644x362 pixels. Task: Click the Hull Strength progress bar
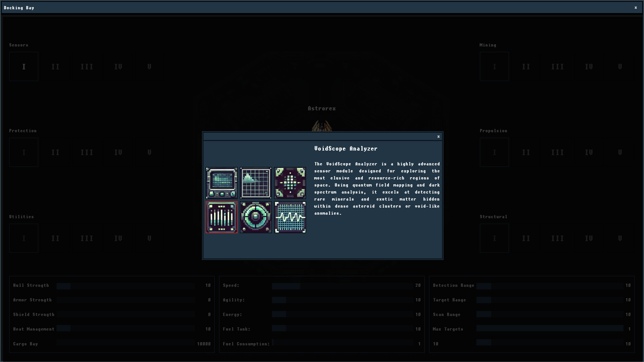click(x=126, y=285)
